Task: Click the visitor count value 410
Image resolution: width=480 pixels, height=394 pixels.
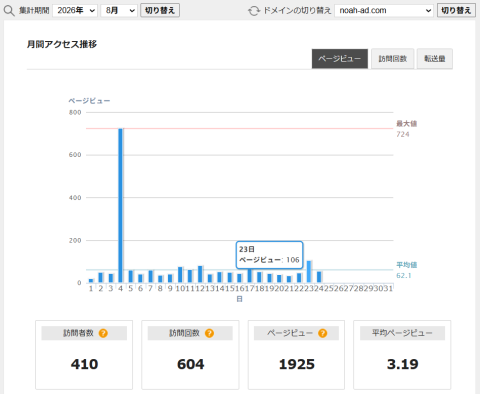Action: click(x=84, y=364)
